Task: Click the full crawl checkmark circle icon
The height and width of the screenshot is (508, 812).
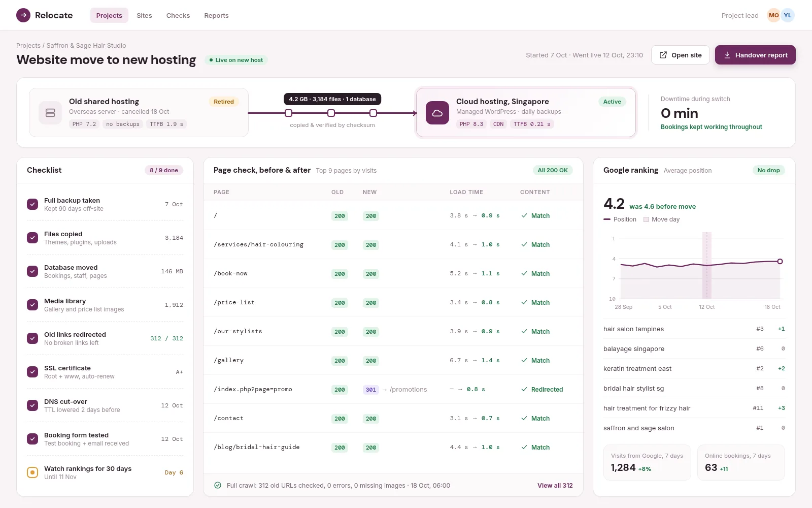Action: [218, 485]
